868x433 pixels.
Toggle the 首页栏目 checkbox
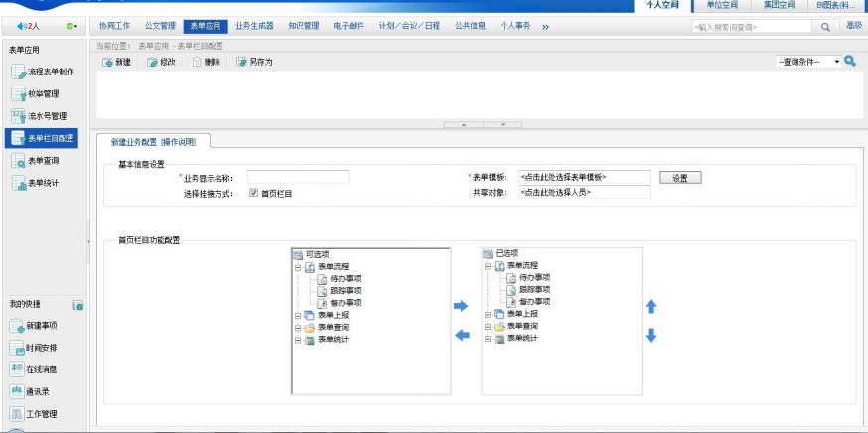coord(253,193)
